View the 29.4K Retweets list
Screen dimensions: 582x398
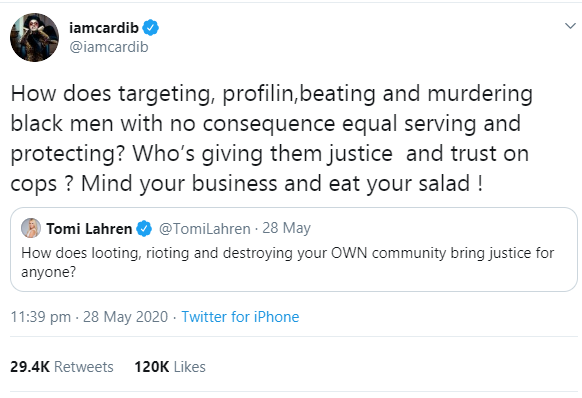[x=62, y=366]
